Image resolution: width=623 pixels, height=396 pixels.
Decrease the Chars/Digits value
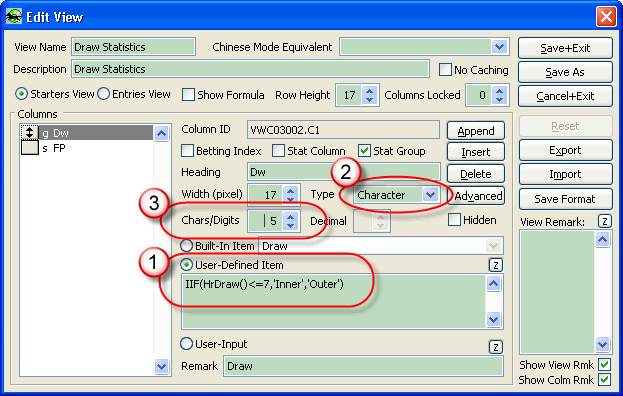coord(290,225)
